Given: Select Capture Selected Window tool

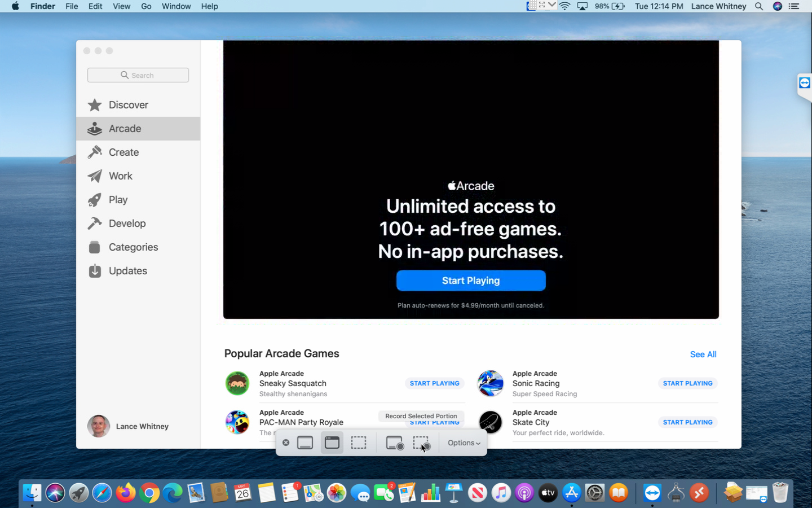Looking at the screenshot, I should 332,443.
